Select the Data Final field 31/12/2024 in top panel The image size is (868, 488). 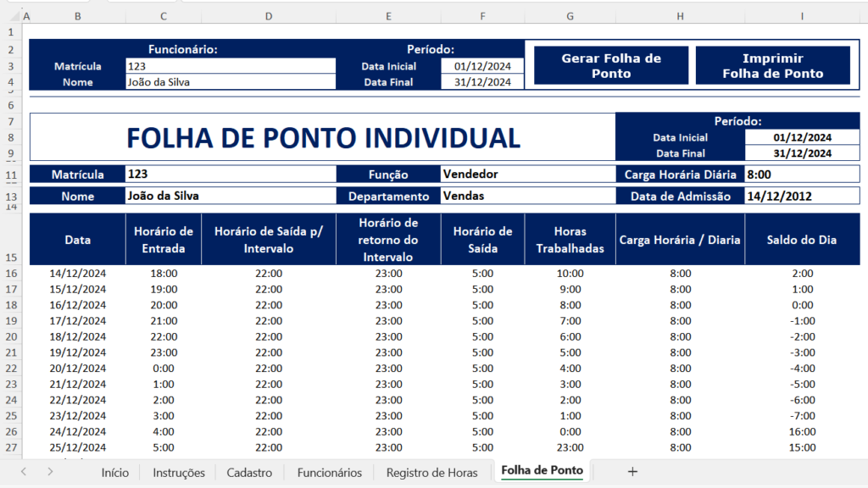pyautogui.click(x=482, y=82)
